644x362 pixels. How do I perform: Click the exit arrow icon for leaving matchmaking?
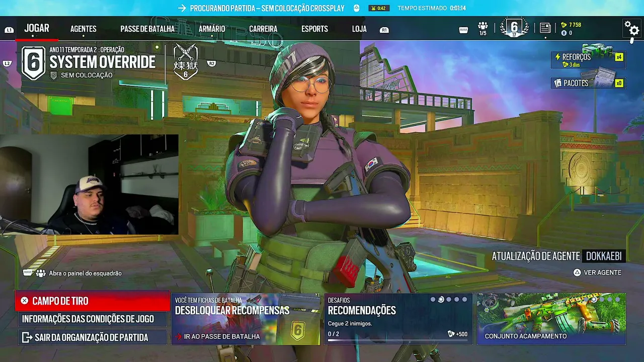(x=26, y=337)
